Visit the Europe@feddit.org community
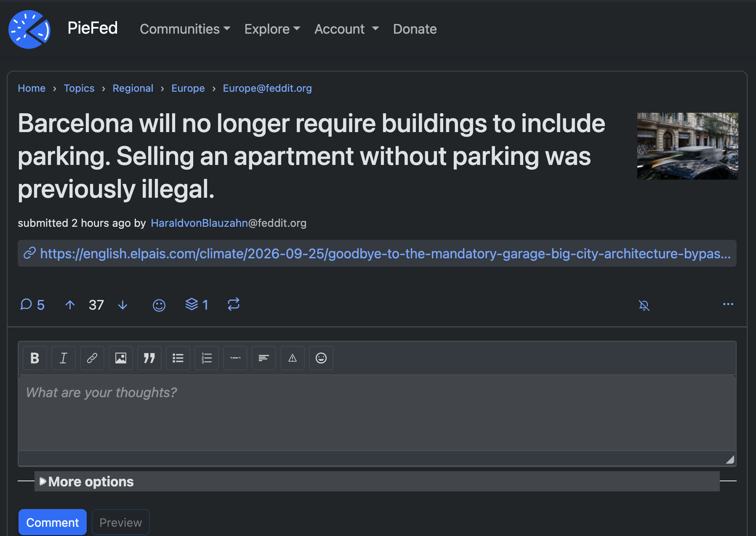The height and width of the screenshot is (536, 756). [x=267, y=88]
